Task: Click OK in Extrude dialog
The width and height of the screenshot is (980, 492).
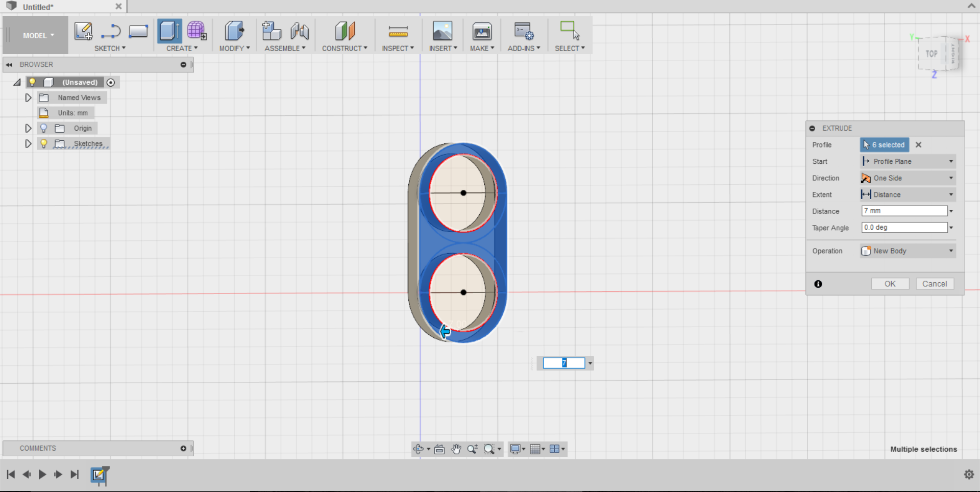Action: pos(890,284)
